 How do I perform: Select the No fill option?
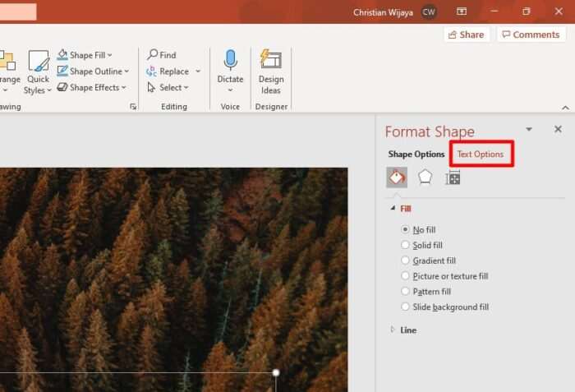click(x=418, y=230)
